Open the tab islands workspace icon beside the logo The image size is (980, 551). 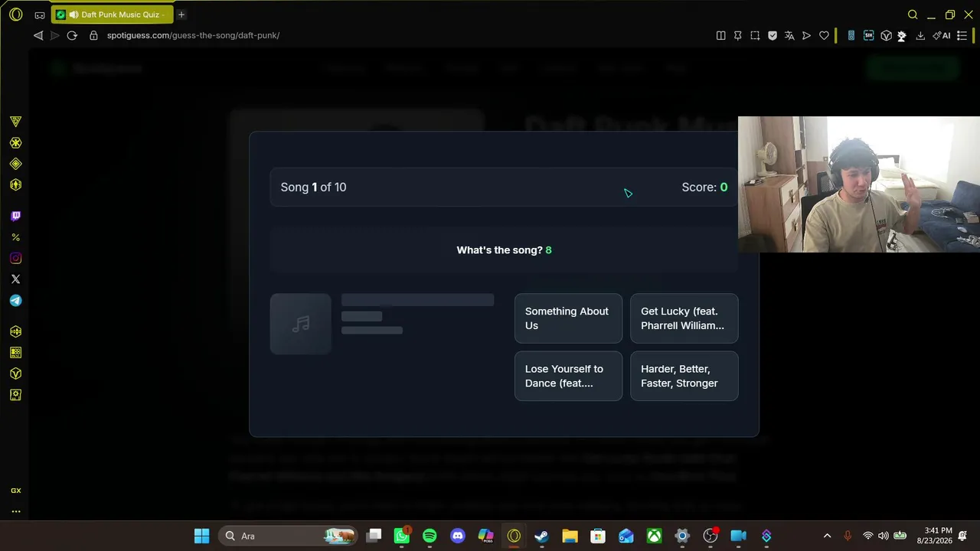pyautogui.click(x=40, y=15)
